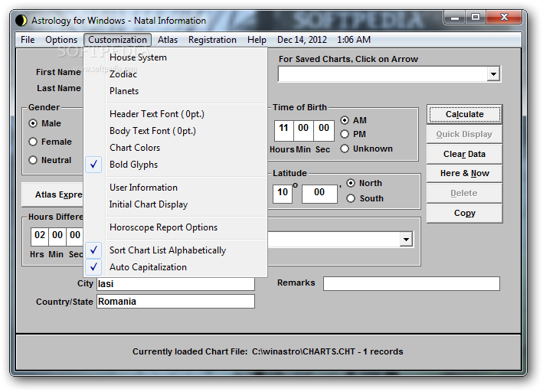The image size is (543, 392).
Task: Click the Country/State field containing Romania
Action: [x=175, y=301]
